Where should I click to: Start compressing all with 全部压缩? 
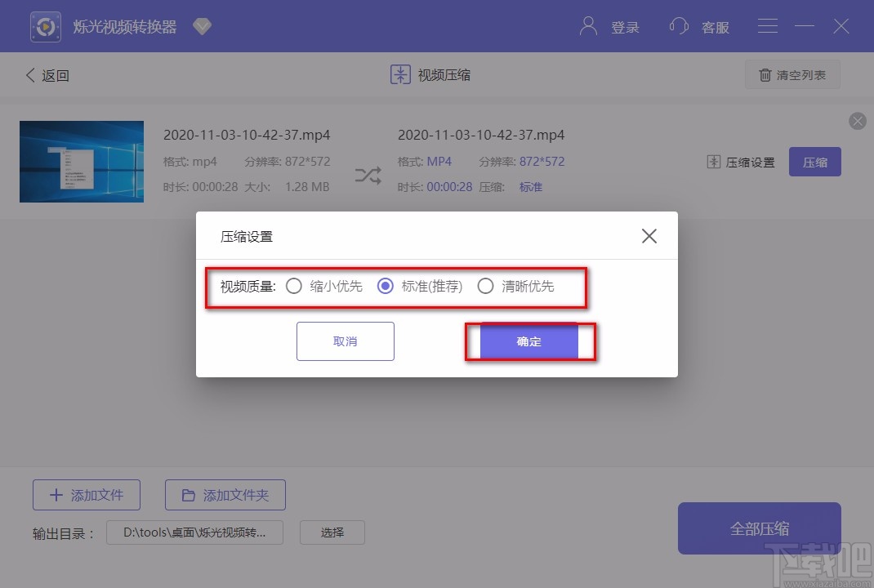coord(759,528)
